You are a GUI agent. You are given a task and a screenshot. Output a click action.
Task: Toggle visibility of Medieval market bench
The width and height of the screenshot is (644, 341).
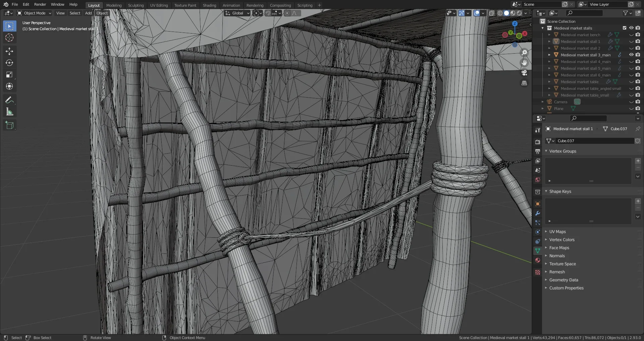631,35
